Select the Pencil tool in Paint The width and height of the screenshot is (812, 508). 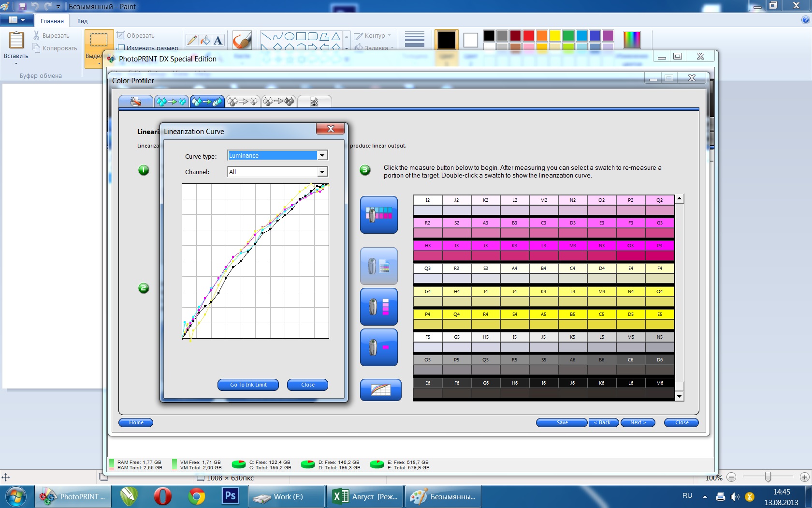click(192, 40)
